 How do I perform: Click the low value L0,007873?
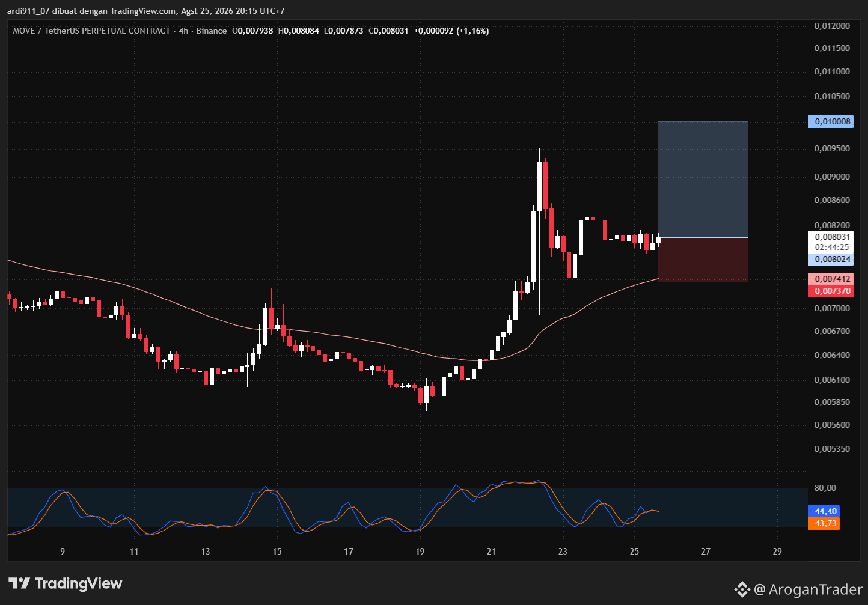click(343, 31)
